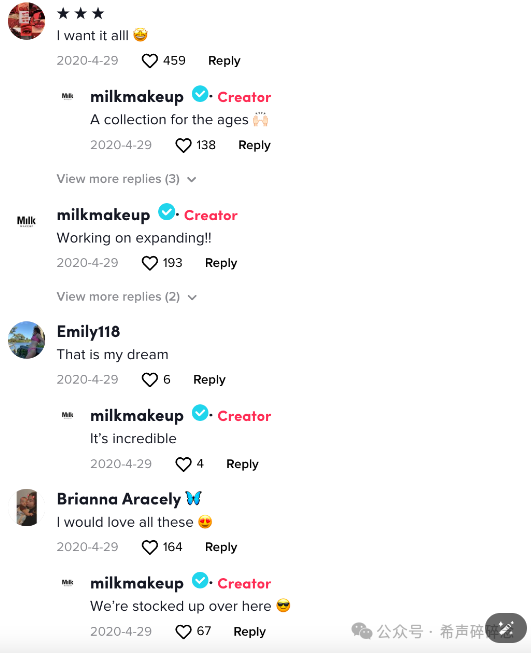531x653 pixels.
Task: Like Brianna Aracely's comment with 164 likes
Action: tap(150, 547)
